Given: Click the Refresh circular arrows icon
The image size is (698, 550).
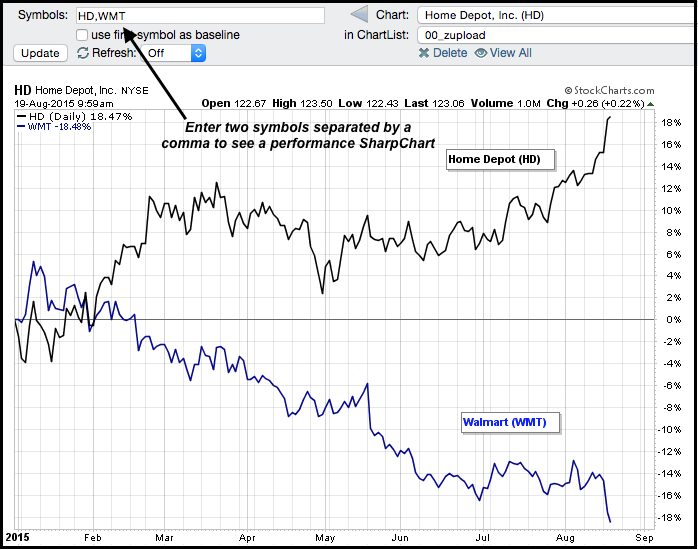Looking at the screenshot, I should coord(83,53).
